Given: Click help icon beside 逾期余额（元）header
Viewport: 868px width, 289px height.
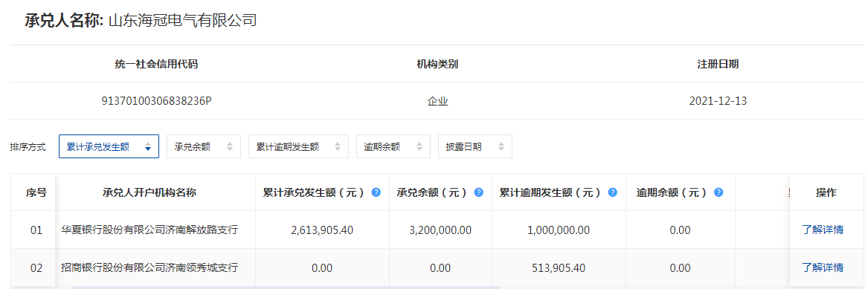Looking at the screenshot, I should [718, 192].
